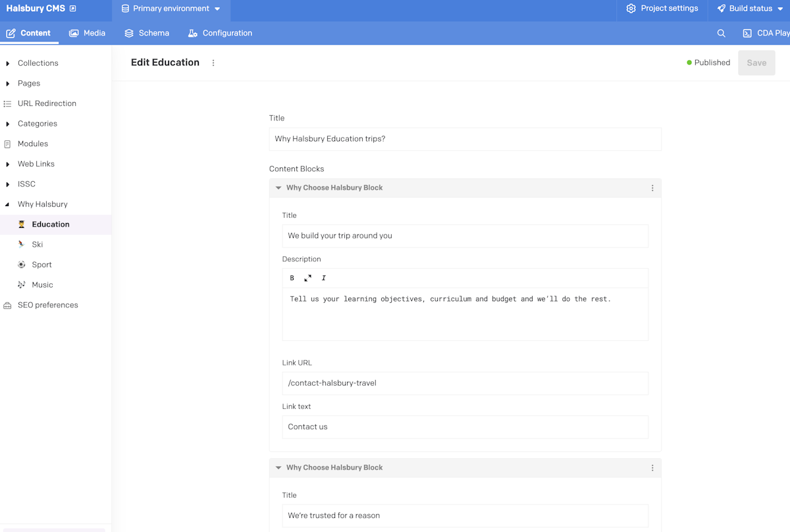
Task: Click the Ski skier icon
Action: pyautogui.click(x=22, y=244)
